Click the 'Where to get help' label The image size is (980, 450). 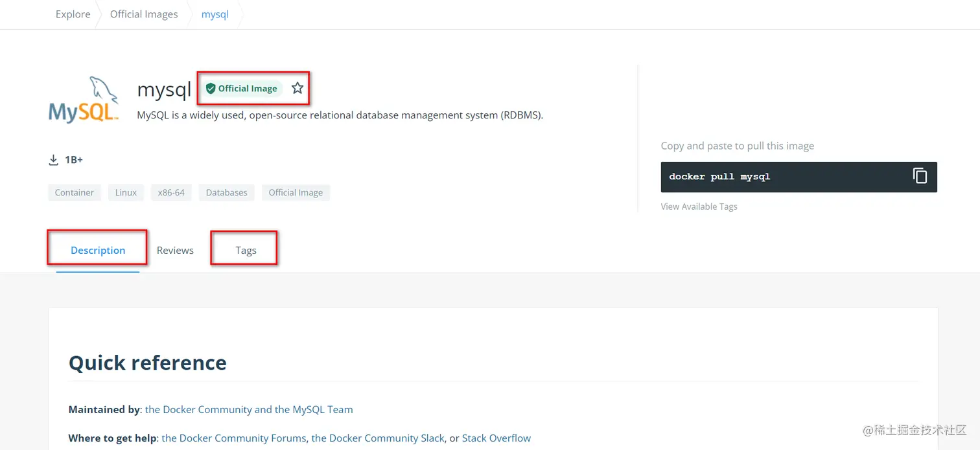pos(113,438)
